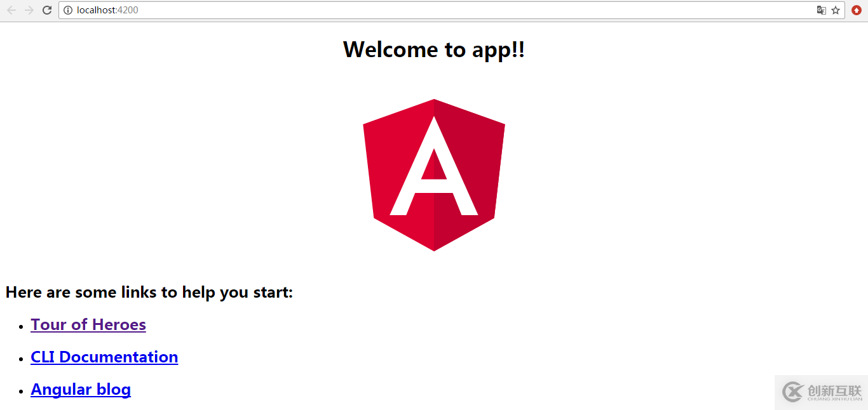Open the CLI Documentation link

pyautogui.click(x=104, y=357)
